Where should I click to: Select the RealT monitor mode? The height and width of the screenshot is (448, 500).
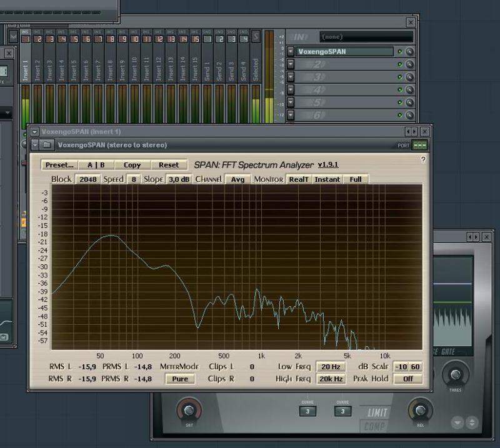coord(298,179)
